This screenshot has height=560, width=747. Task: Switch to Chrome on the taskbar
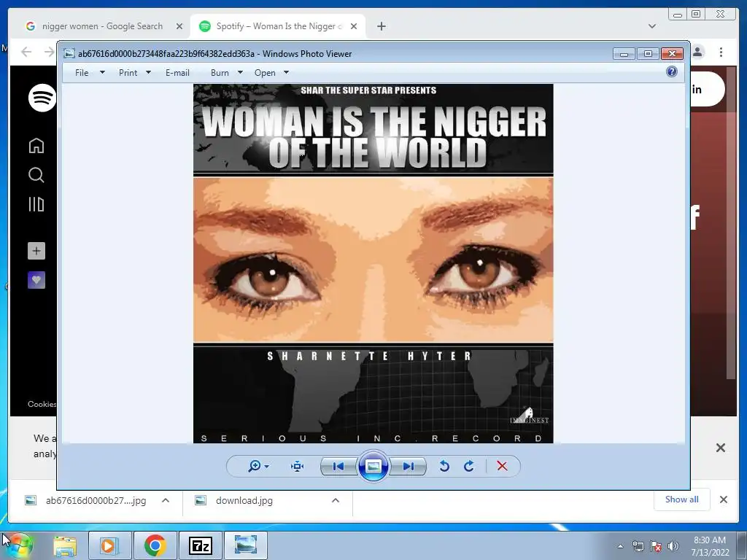point(155,545)
